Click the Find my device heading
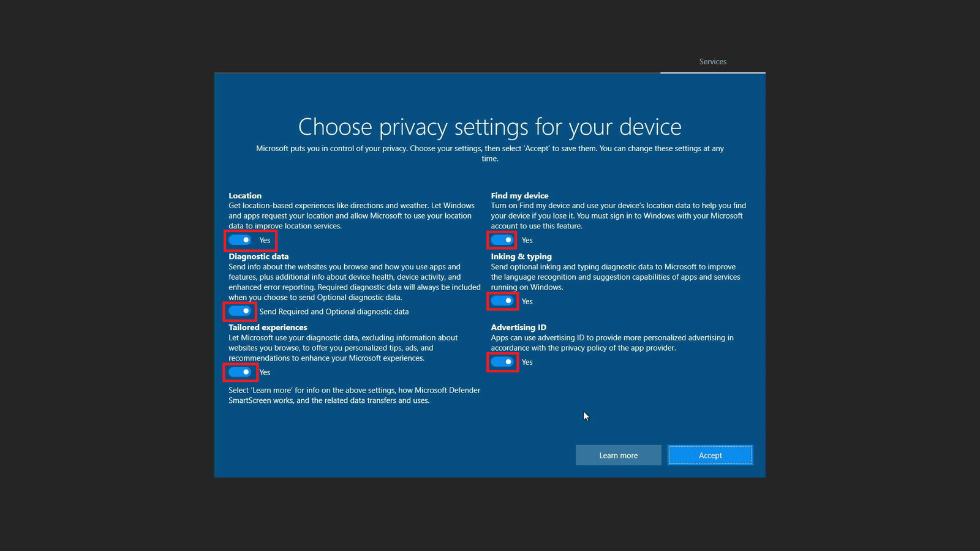The width and height of the screenshot is (980, 551). pyautogui.click(x=519, y=196)
